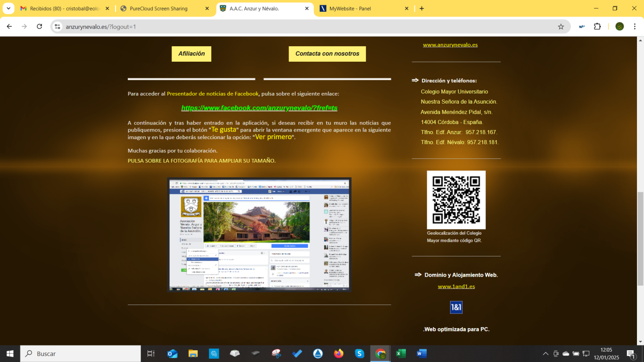Click the 'Presentador de noticias de Facebook' text
The image size is (644, 362).
tap(213, 94)
